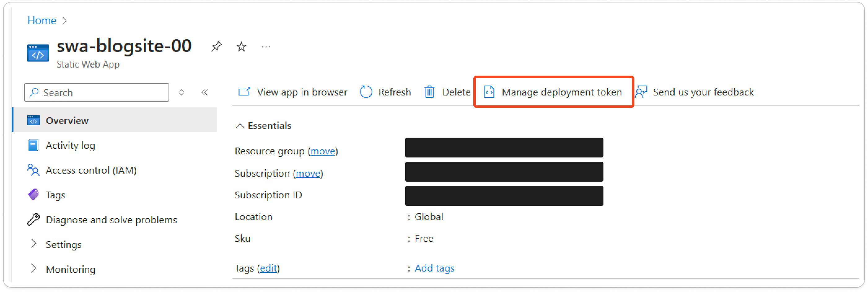Viewport: 868px width, 292px height.
Task: Click the Static Web App resource icon
Action: pyautogui.click(x=38, y=53)
